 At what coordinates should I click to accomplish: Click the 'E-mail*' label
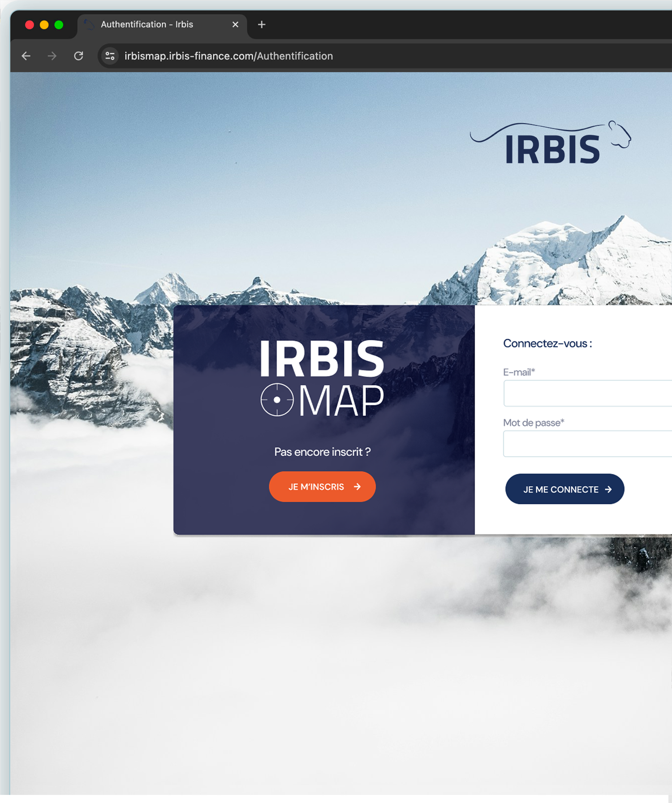[x=519, y=372]
